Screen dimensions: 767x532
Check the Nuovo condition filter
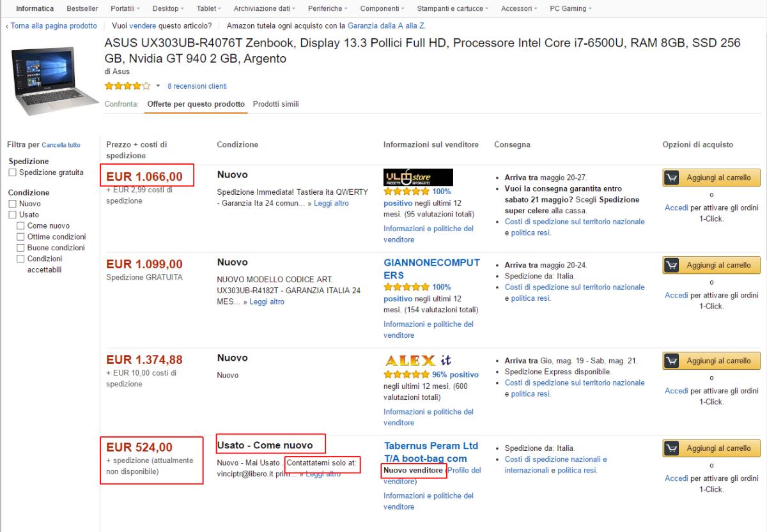(x=12, y=204)
